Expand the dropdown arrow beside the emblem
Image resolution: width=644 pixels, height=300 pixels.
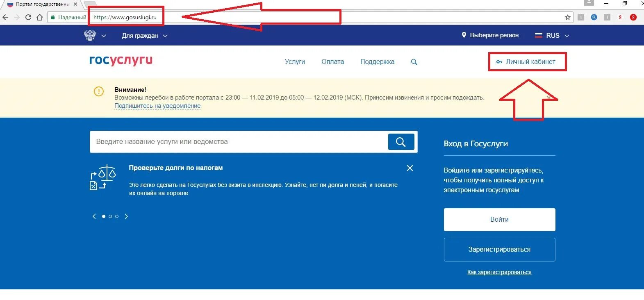pos(104,36)
